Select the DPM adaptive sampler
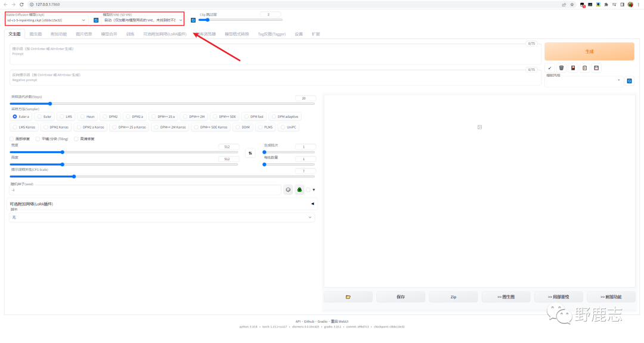Viewport: 644px width, 343px height. pos(284,117)
